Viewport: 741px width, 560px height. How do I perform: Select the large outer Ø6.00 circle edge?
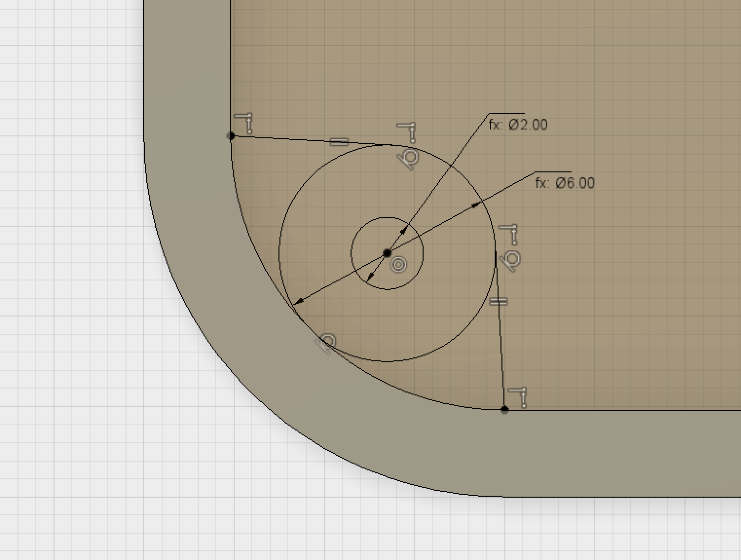coord(387,362)
